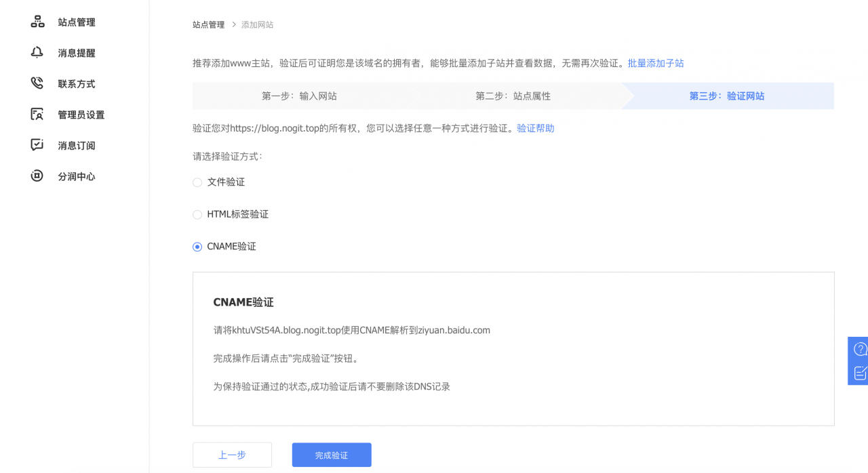The image size is (868, 473).
Task: Click the floating help question mark icon
Action: click(859, 348)
